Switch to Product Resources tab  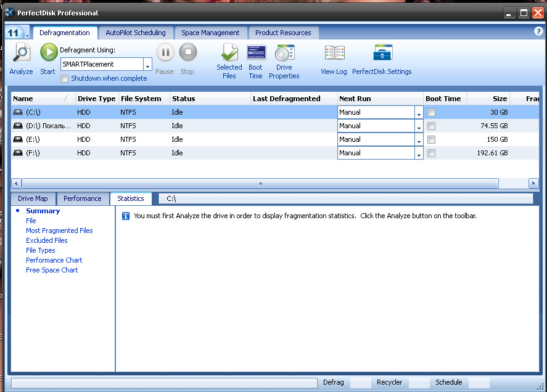coord(283,33)
